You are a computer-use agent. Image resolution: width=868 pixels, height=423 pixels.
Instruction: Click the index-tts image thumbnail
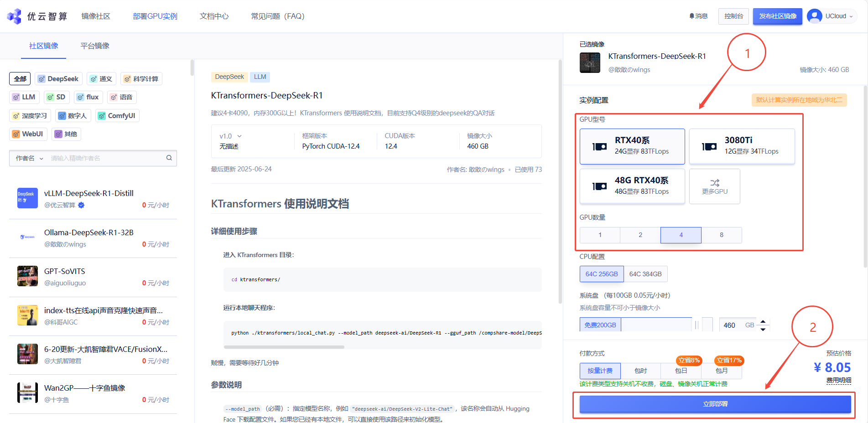tap(27, 315)
